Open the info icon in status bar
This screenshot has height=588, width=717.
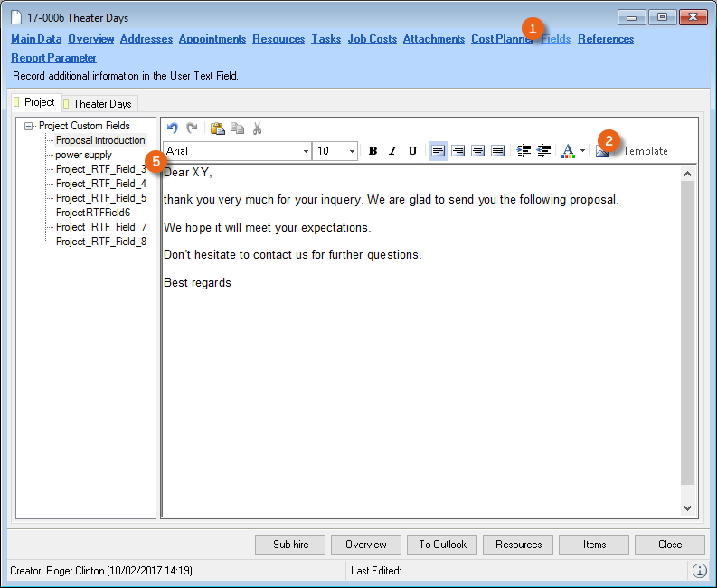tap(699, 571)
